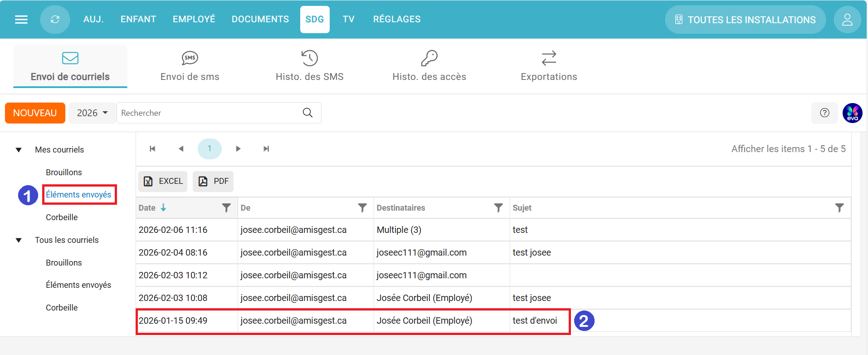The image size is (868, 355).
Task: Click the search magnifier icon
Action: coord(307,113)
